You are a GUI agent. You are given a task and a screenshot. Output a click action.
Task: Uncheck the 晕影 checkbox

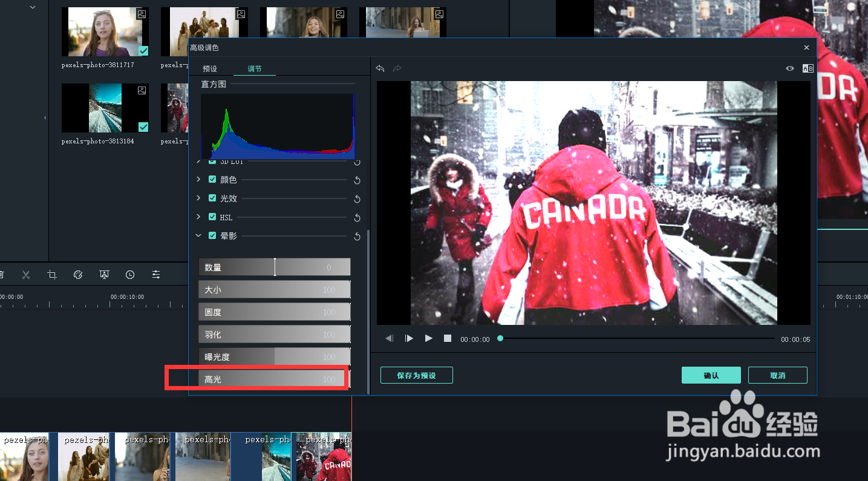[212, 235]
